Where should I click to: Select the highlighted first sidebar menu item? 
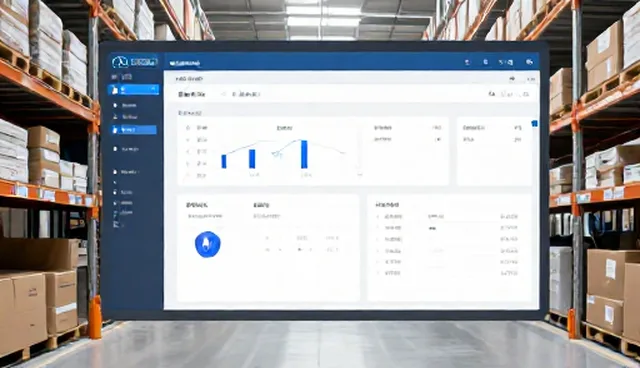click(x=133, y=89)
